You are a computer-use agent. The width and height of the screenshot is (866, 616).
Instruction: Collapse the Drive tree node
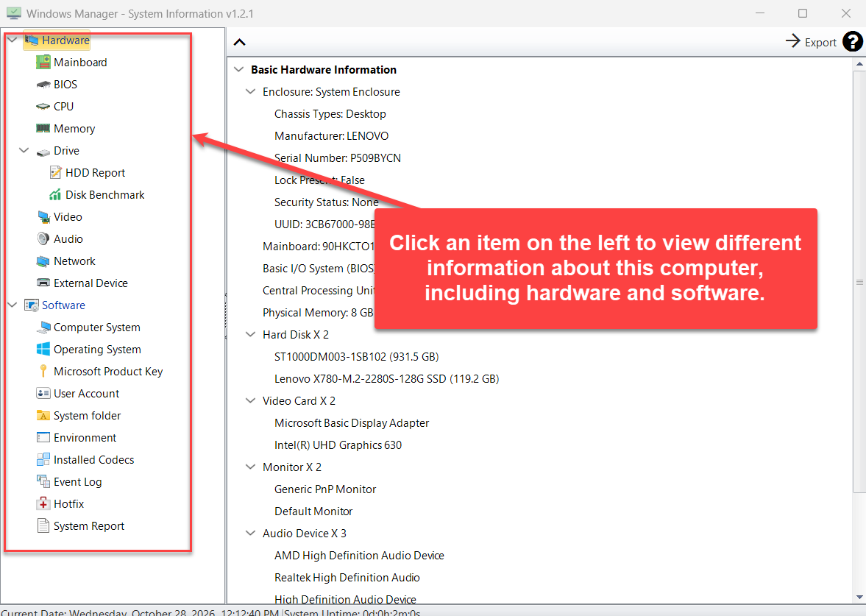pos(24,150)
